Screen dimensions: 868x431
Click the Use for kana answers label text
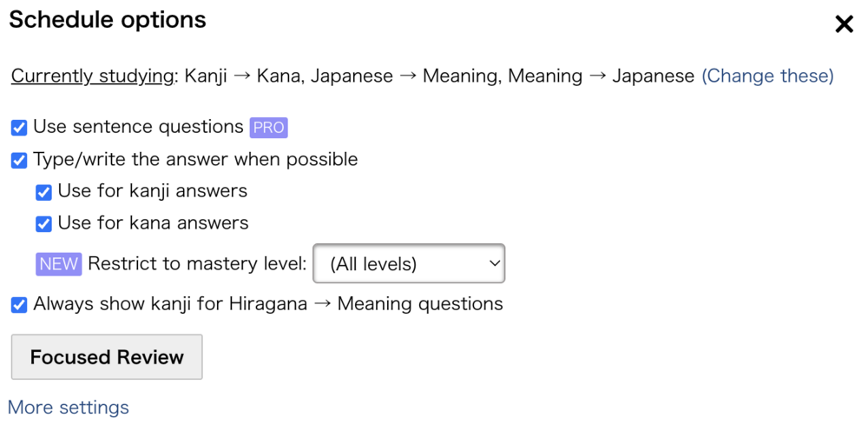coord(153,223)
